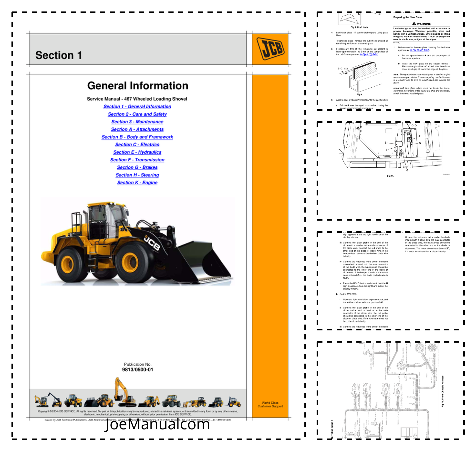Viewport: 476px width, 449px height.
Task: Open Section 2 - Care and Safety link
Action: pyautogui.click(x=137, y=114)
